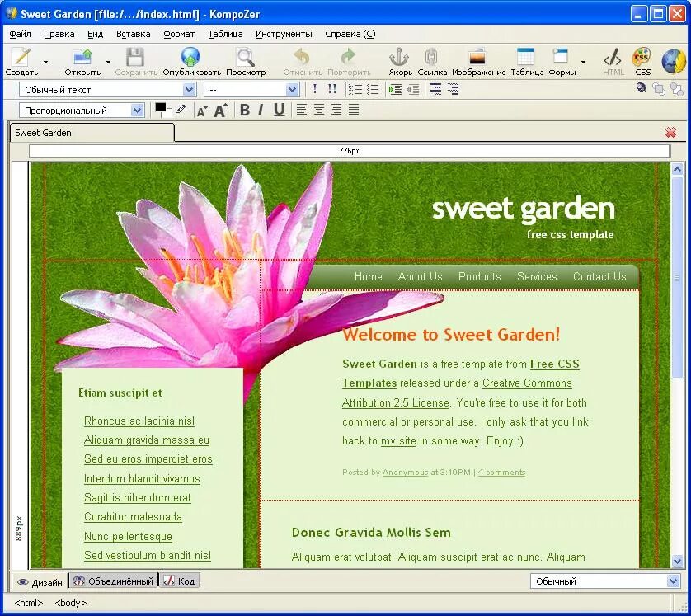Switch to the Код view tab
This screenshot has width=691, height=616.
[x=180, y=581]
